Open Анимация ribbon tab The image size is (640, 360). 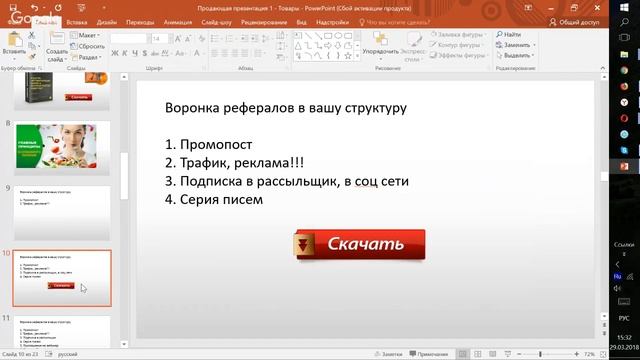point(178,22)
